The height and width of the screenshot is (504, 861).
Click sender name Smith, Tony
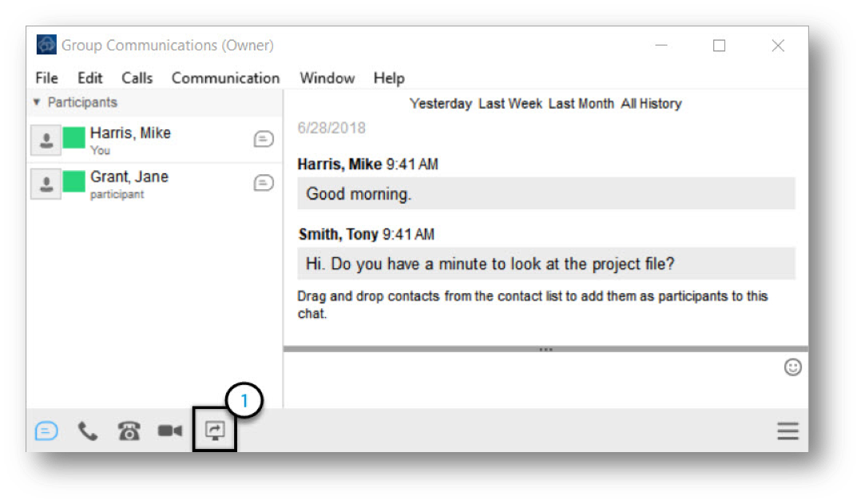click(339, 235)
